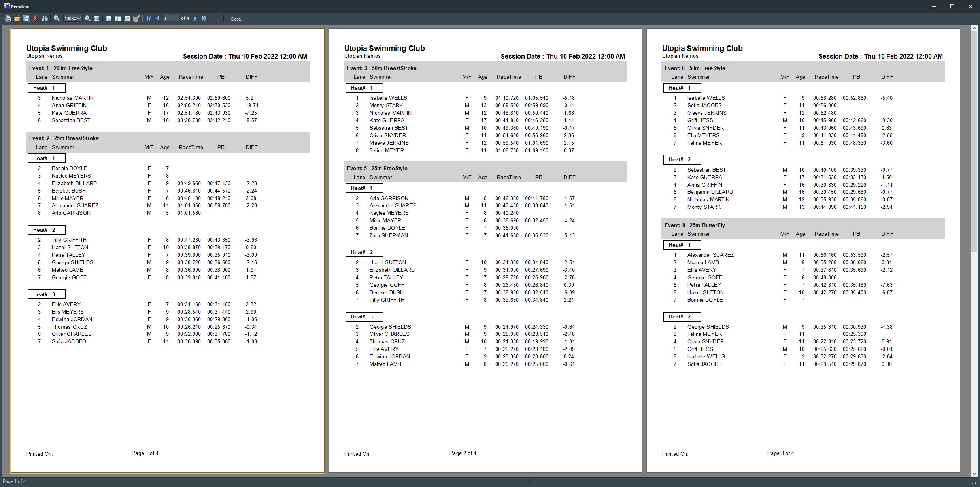Click the navigate to first page icon
This screenshot has height=487, width=980.
tap(148, 19)
